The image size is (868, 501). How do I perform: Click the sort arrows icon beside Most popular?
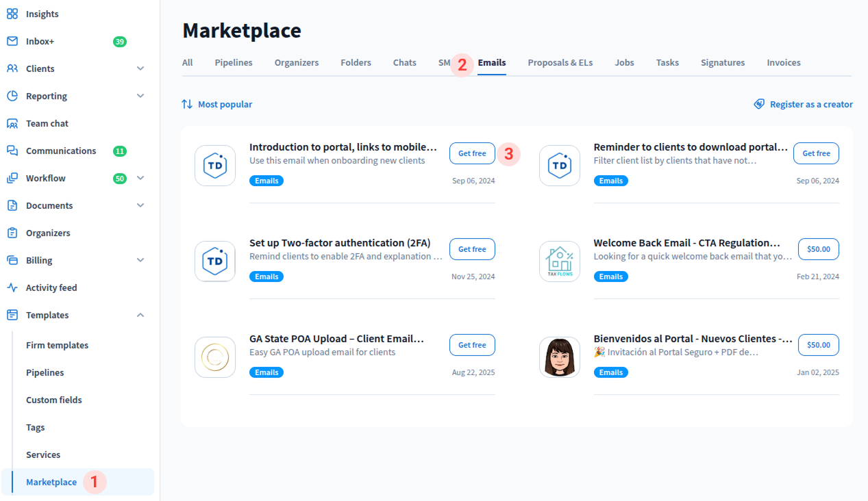point(187,104)
